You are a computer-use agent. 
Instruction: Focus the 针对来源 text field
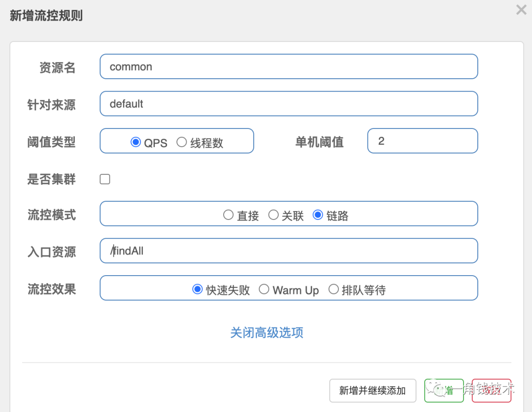click(x=289, y=104)
